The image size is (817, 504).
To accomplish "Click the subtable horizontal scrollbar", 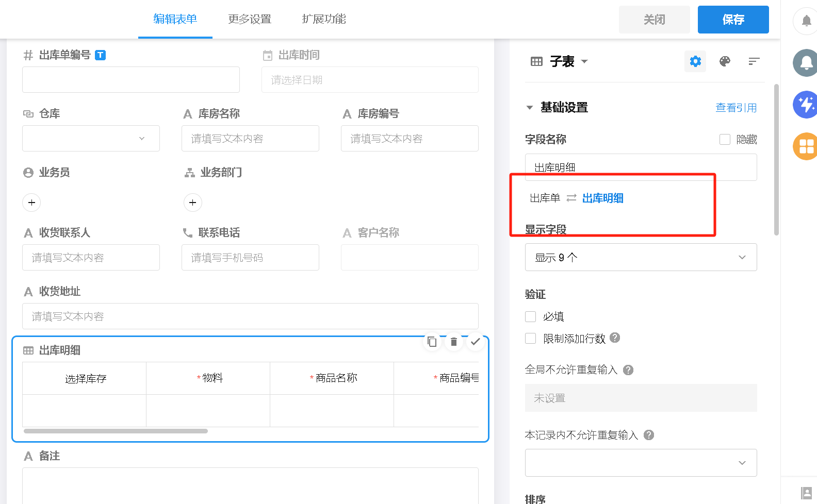I will coord(116,431).
